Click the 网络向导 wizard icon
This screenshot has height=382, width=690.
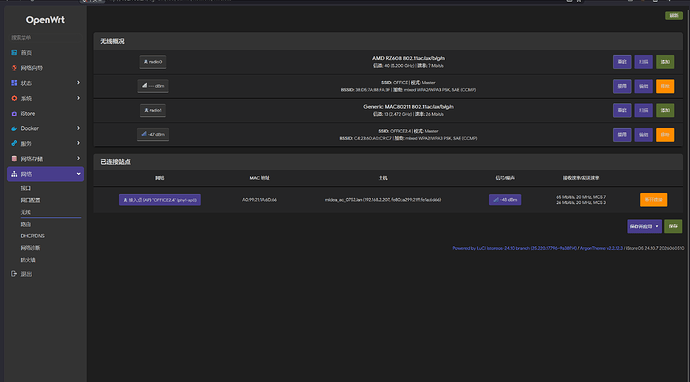[x=14, y=68]
